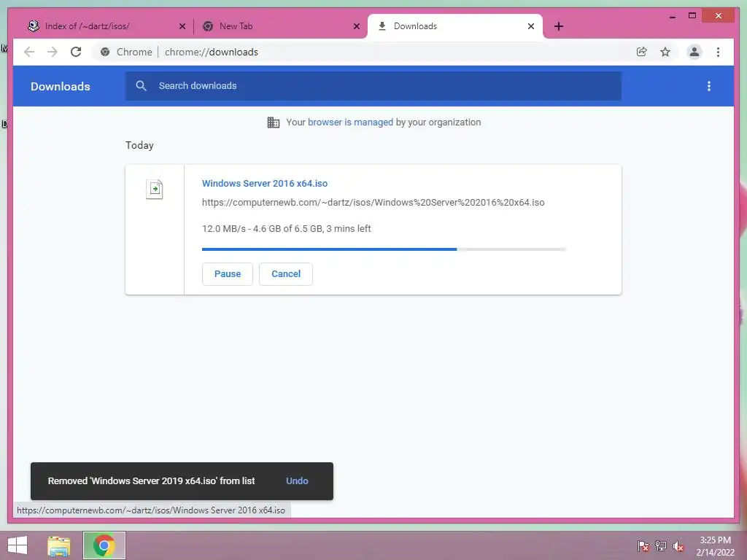
Task: Click the muted volume tray icon
Action: 678,545
